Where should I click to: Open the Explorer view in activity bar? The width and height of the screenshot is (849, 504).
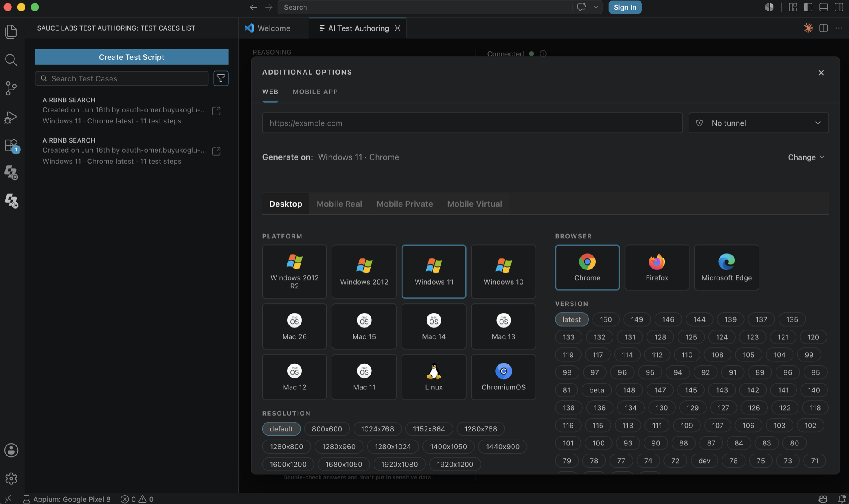11,32
